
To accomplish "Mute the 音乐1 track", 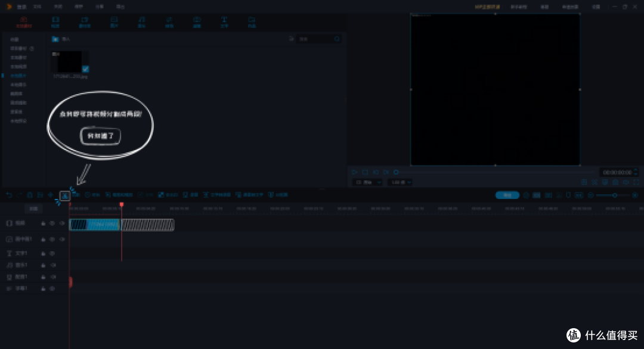I will pos(53,266).
